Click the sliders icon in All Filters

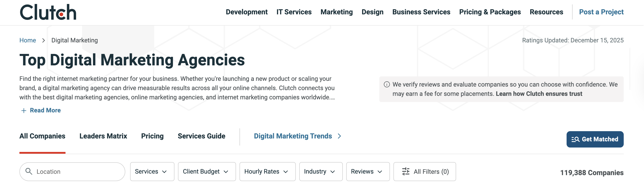[x=406, y=172]
